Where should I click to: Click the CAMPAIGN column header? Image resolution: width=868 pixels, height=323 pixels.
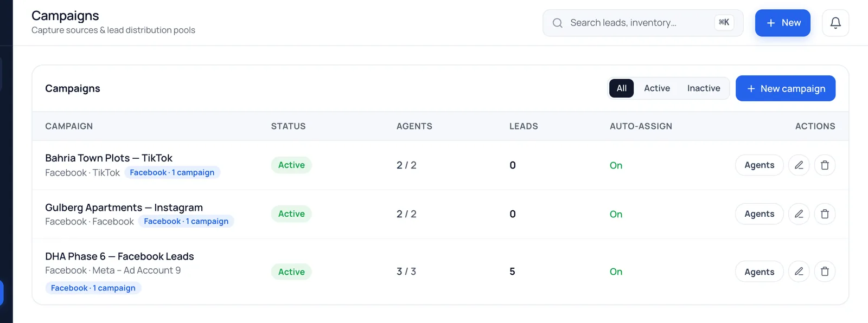pyautogui.click(x=69, y=126)
